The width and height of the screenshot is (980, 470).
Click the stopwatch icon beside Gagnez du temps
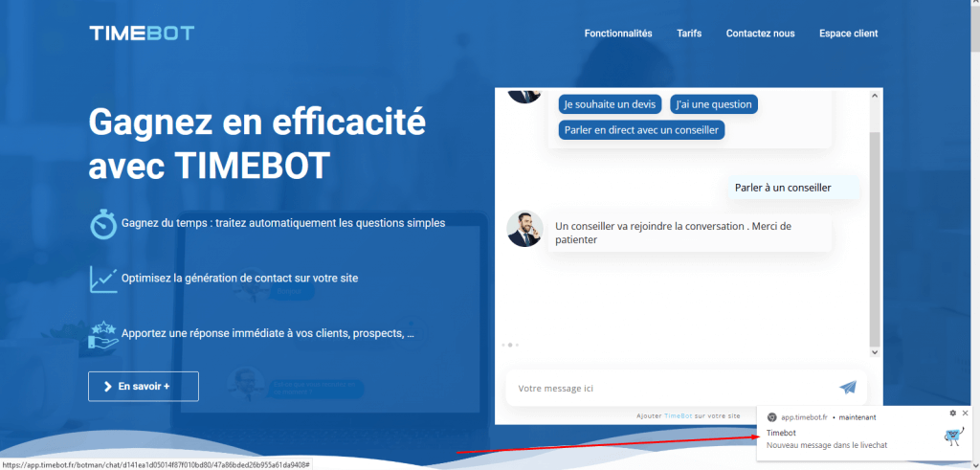pos(103,224)
